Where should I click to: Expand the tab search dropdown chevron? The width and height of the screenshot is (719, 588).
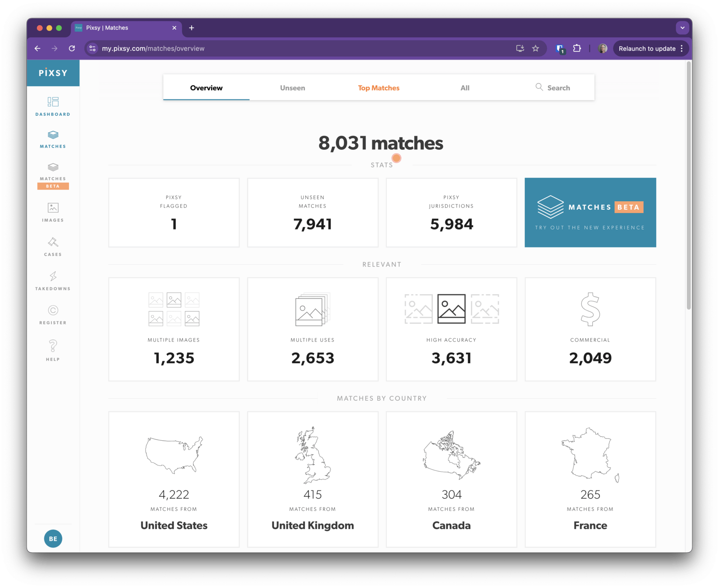[x=682, y=28]
